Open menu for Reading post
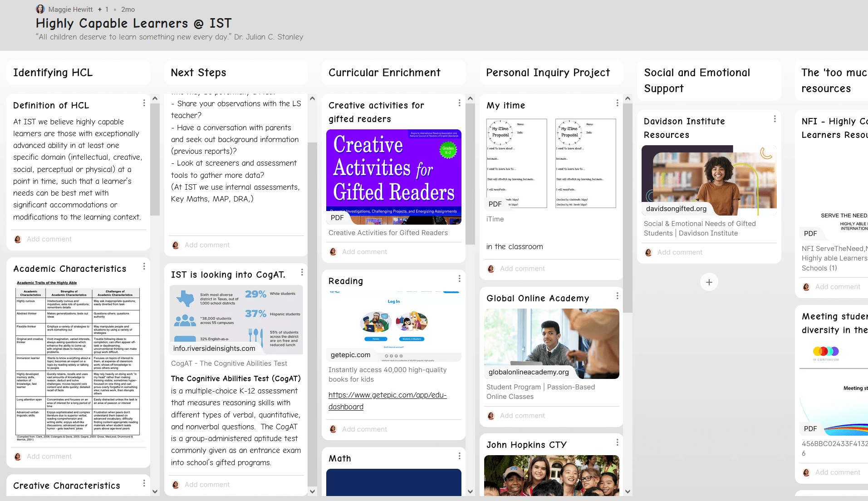This screenshot has width=868, height=501. pos(460,279)
